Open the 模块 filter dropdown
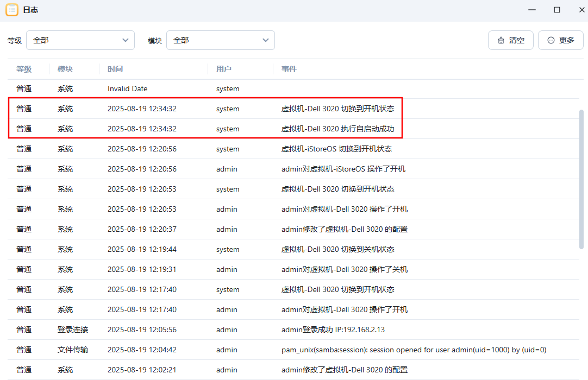 (220, 40)
